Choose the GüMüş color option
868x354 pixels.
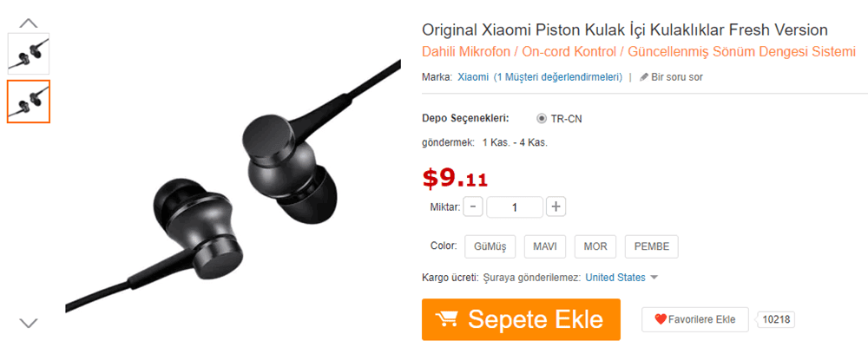(x=490, y=246)
